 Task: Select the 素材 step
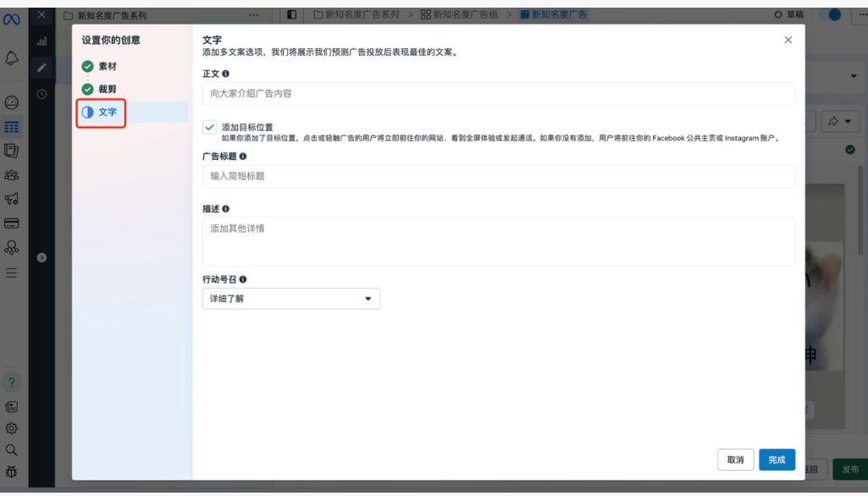pyautogui.click(x=108, y=67)
